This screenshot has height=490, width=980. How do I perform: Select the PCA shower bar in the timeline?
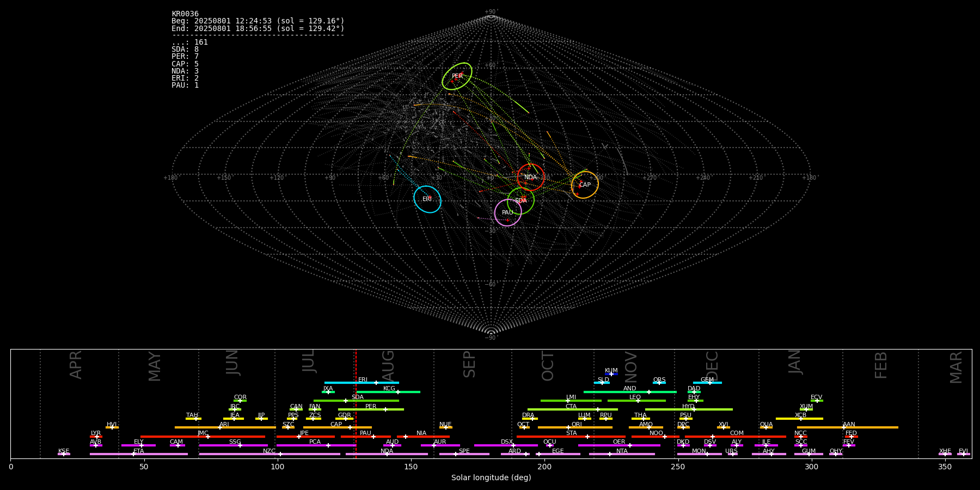(316, 445)
